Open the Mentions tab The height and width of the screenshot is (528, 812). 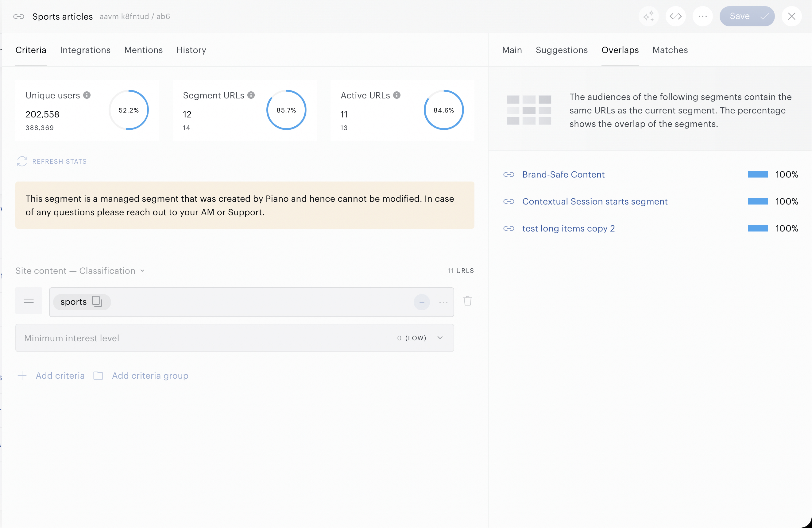pos(144,50)
